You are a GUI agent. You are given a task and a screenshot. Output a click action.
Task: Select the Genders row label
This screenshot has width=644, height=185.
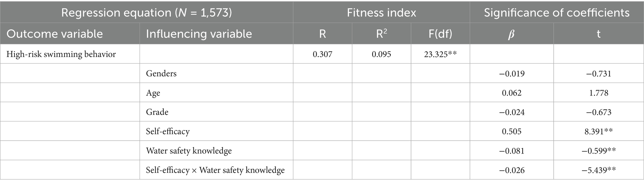pyautogui.click(x=161, y=74)
